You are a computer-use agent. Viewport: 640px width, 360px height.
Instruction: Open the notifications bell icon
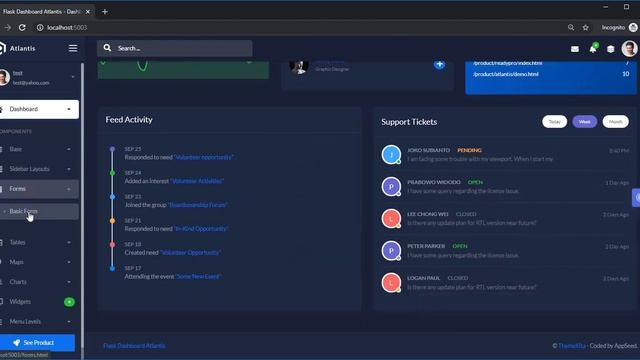593,49
